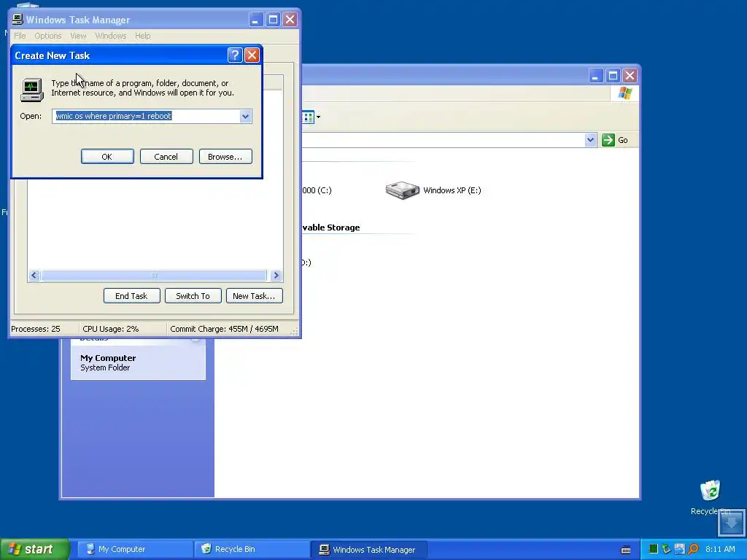Viewport: 747px width, 560px height.
Task: Click the Task Manager title bar icon
Action: pyautogui.click(x=18, y=19)
